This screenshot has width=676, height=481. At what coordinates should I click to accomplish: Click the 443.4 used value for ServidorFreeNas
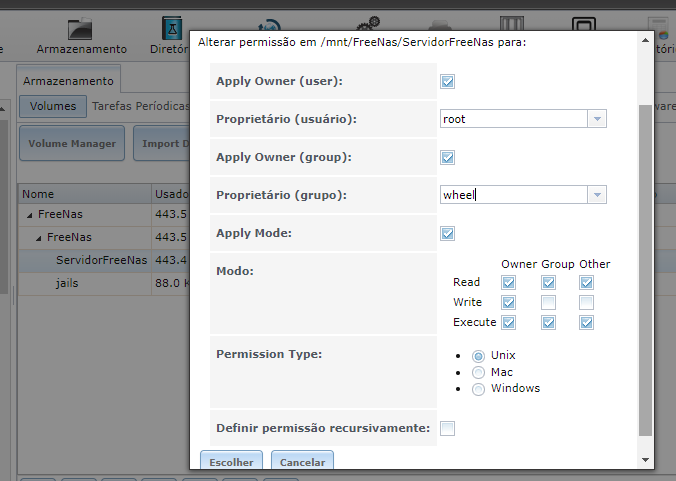[x=172, y=260]
